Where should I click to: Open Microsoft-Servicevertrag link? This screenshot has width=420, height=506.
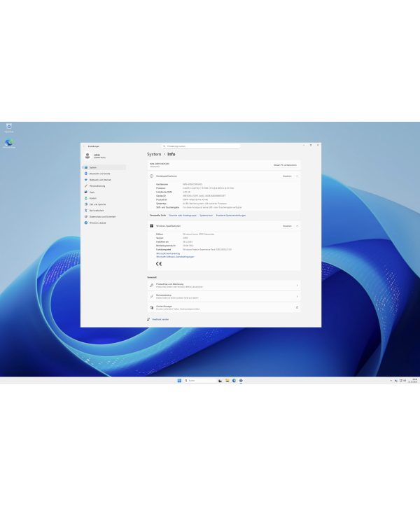168,253
